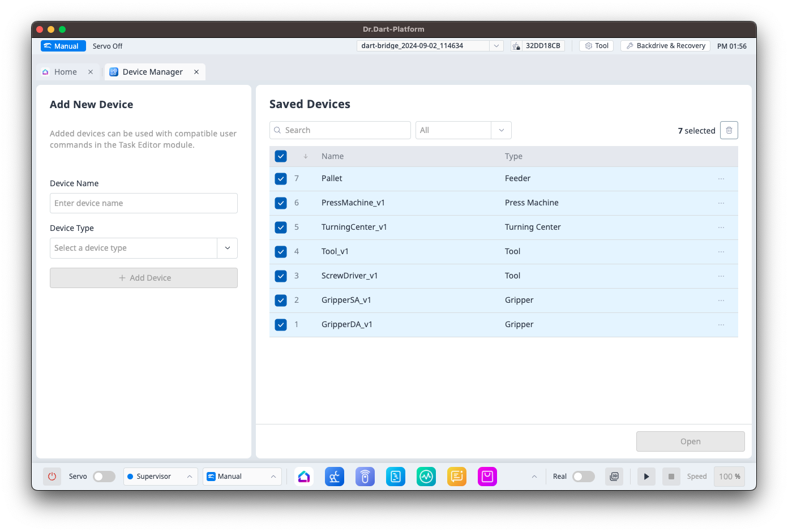The height and width of the screenshot is (532, 788).
Task: Open the Home module icon in dock
Action: click(x=304, y=477)
